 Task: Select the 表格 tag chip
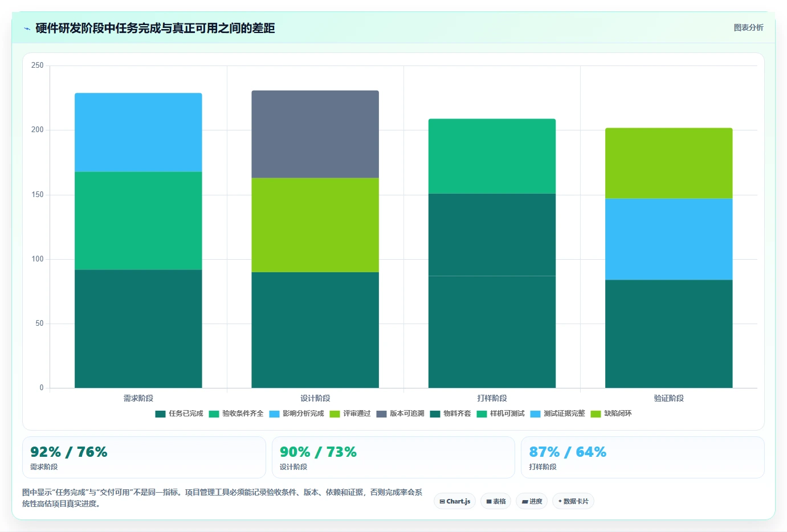(x=496, y=501)
